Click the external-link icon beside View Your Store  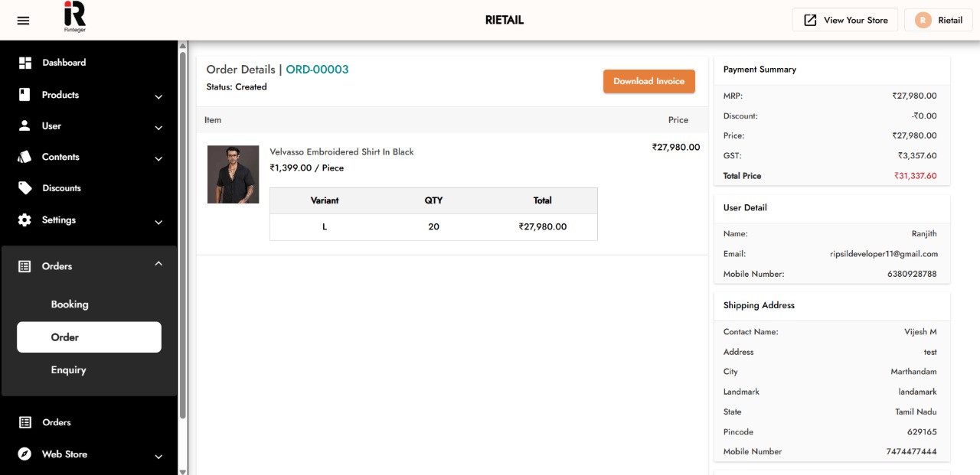810,21
